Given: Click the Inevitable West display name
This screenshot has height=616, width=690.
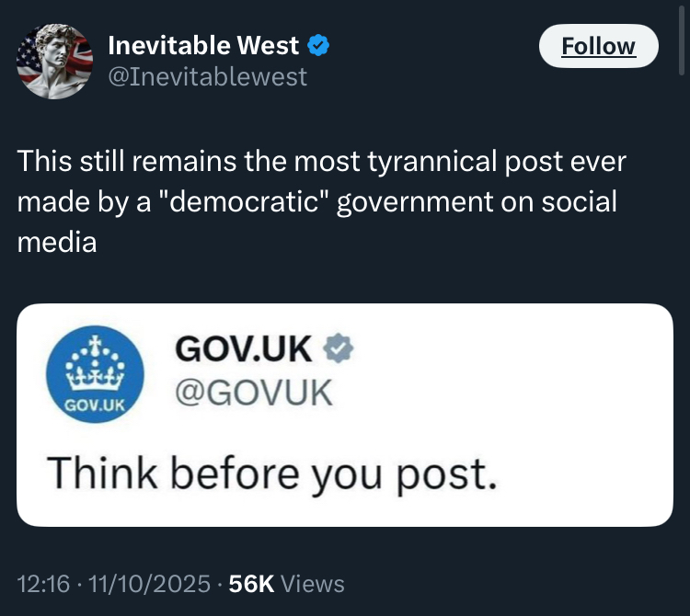Looking at the screenshot, I should pos(203,44).
